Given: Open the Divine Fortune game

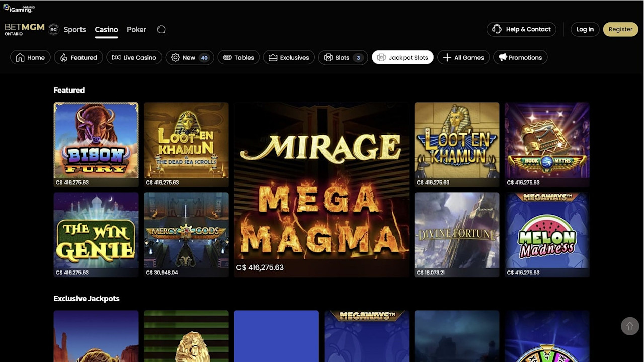Looking at the screenshot, I should tap(457, 234).
